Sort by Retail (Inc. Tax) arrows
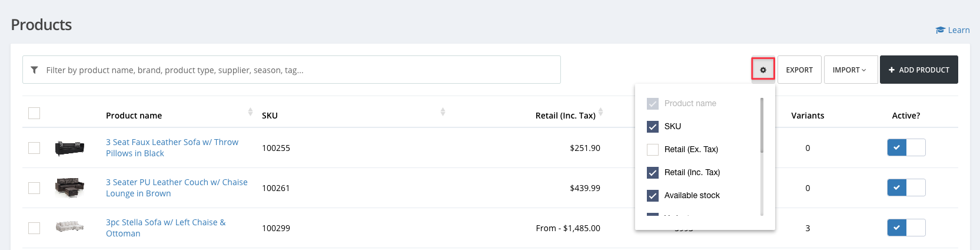The height and width of the screenshot is (250, 980). pyautogui.click(x=600, y=112)
